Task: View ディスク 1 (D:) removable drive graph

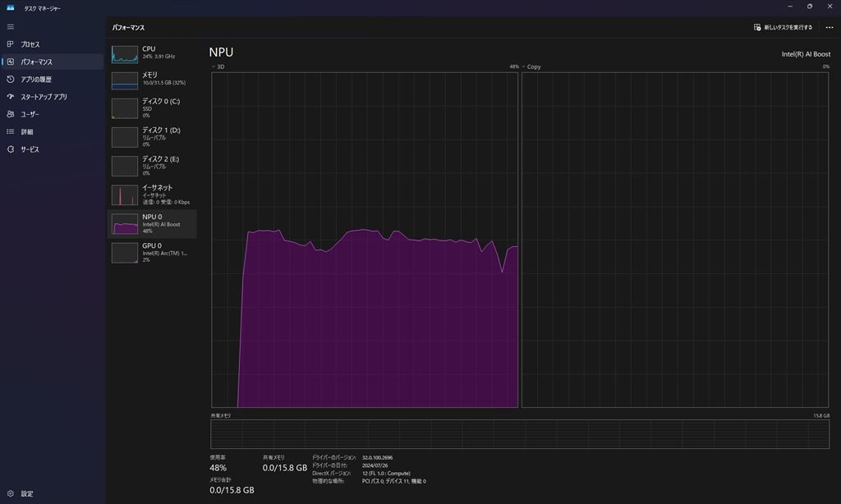Action: 152,137
